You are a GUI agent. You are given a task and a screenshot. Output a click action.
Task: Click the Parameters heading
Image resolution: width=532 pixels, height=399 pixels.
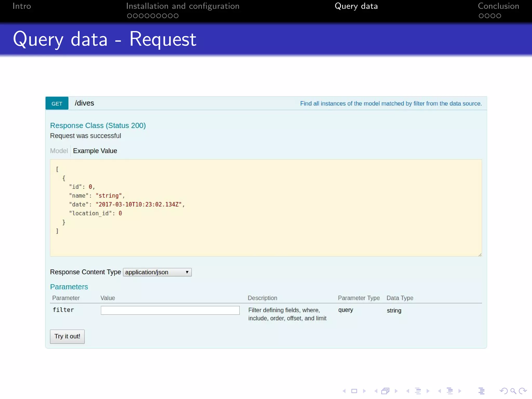click(x=69, y=287)
